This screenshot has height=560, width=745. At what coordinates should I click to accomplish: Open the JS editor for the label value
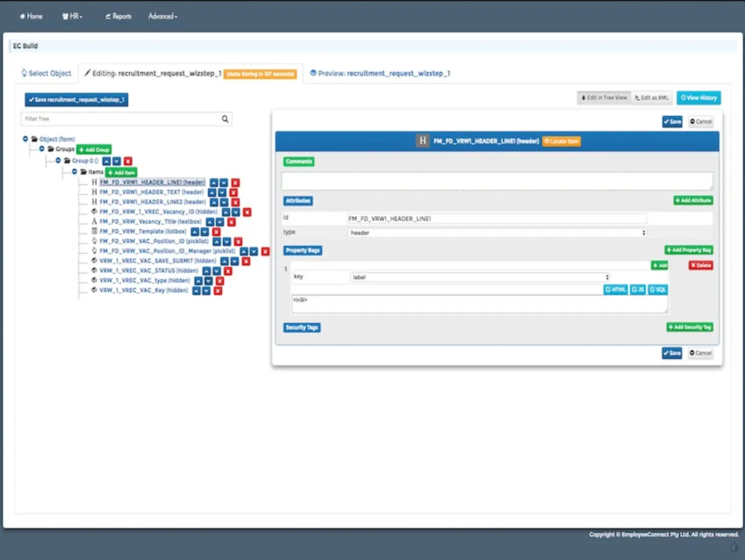pyautogui.click(x=637, y=289)
